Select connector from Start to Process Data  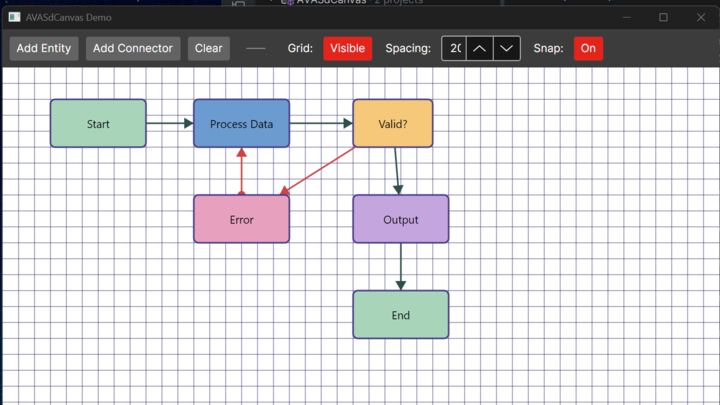tap(169, 123)
